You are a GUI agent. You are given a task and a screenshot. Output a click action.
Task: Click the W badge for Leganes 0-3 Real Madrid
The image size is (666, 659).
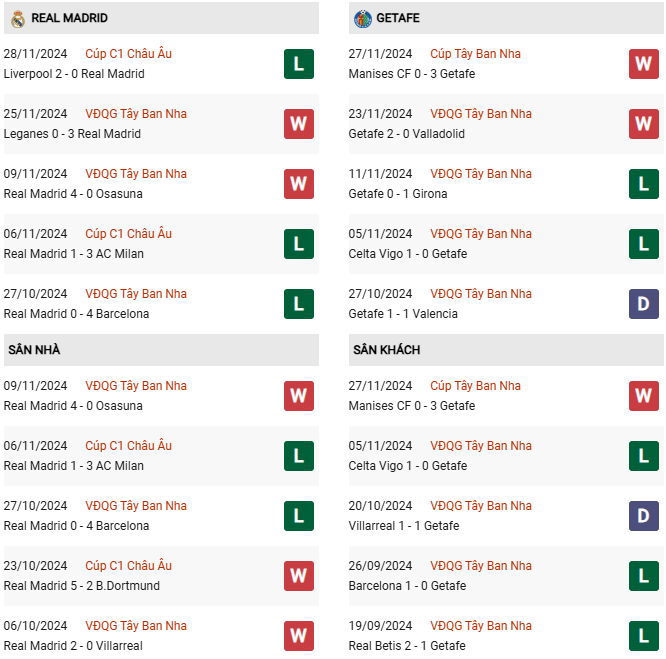tap(299, 124)
